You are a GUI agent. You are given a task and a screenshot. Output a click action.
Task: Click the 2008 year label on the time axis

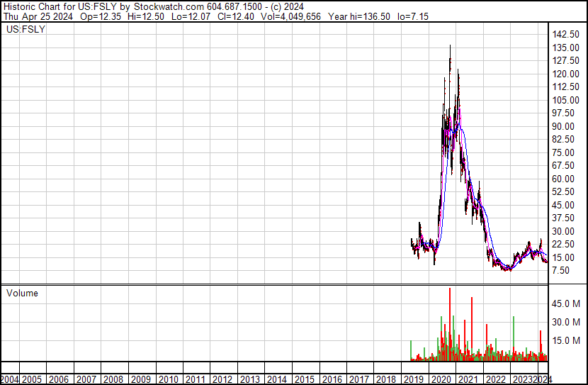pyautogui.click(x=113, y=379)
